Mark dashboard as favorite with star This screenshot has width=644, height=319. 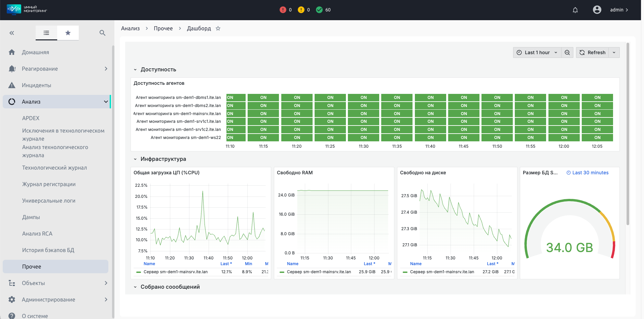click(218, 29)
